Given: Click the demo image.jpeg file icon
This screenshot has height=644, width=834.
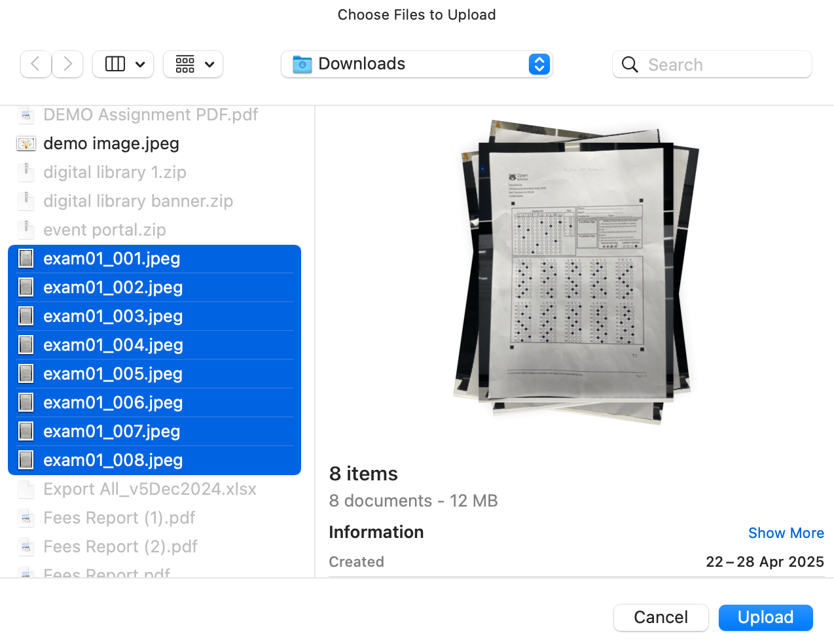Looking at the screenshot, I should [26, 143].
